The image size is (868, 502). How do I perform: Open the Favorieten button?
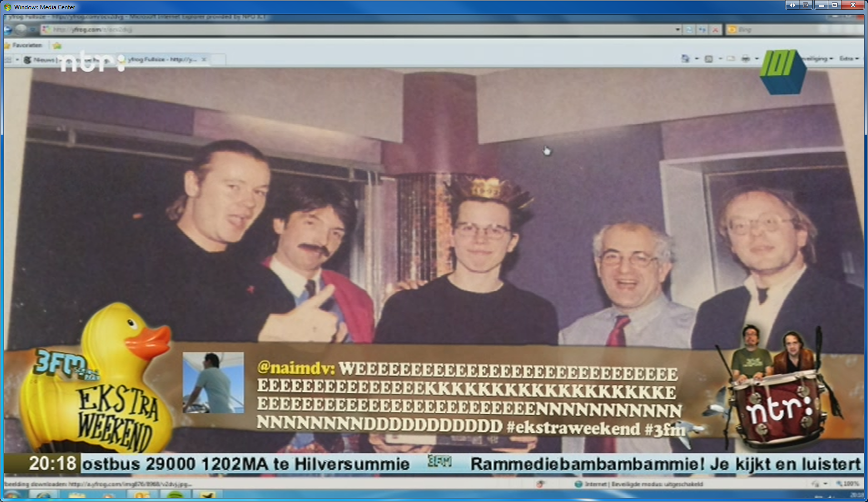tap(23, 45)
